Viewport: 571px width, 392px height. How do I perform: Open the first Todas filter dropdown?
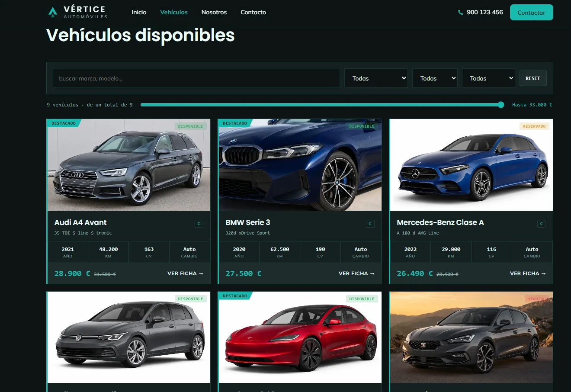pos(376,78)
